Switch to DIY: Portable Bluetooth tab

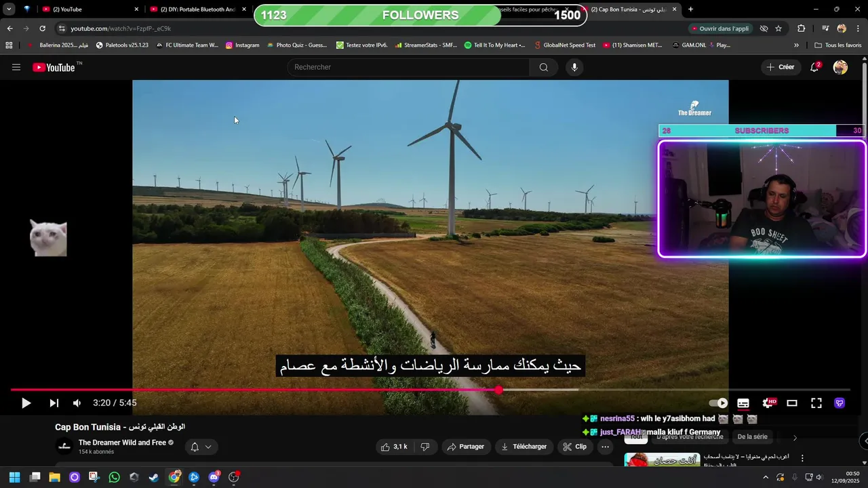(197, 9)
